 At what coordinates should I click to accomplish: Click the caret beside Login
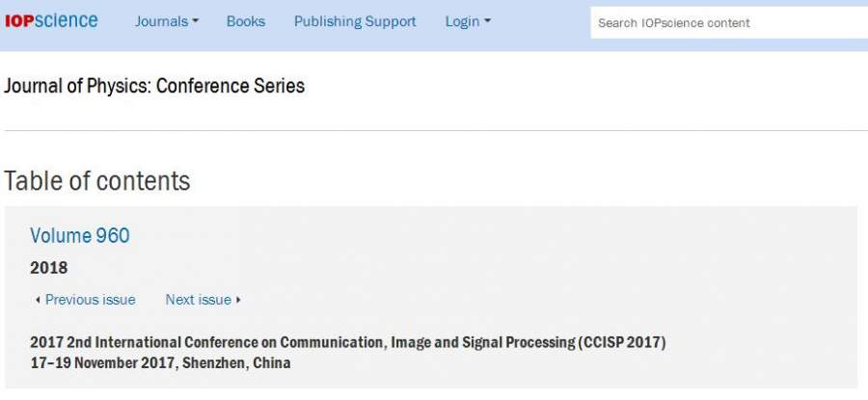pos(487,22)
